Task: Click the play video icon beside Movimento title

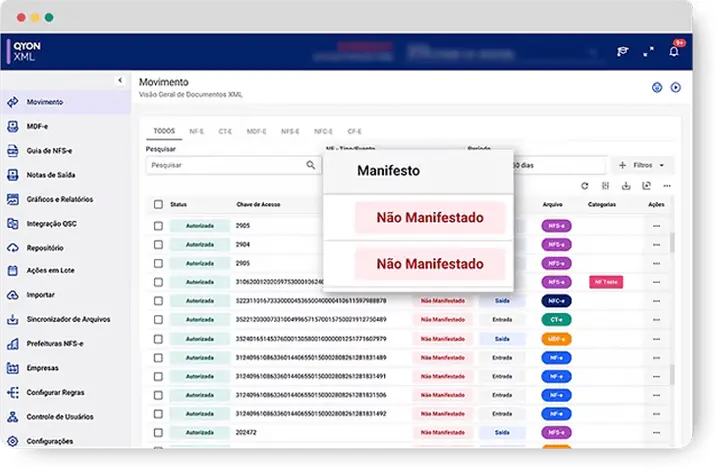Action: 676,88
